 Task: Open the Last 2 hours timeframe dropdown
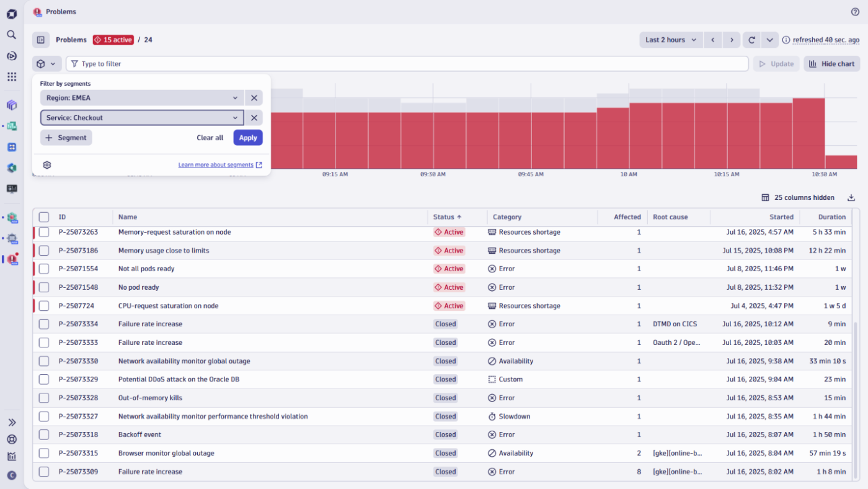[x=671, y=40]
